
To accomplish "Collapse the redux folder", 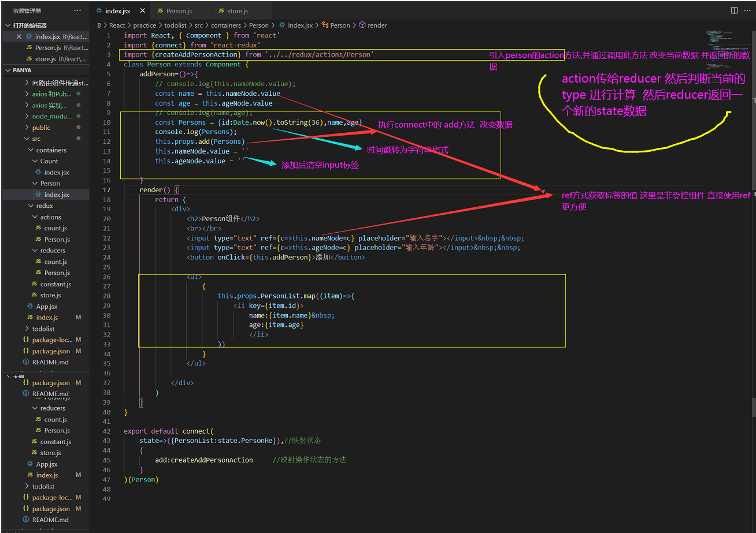I will [45, 206].
